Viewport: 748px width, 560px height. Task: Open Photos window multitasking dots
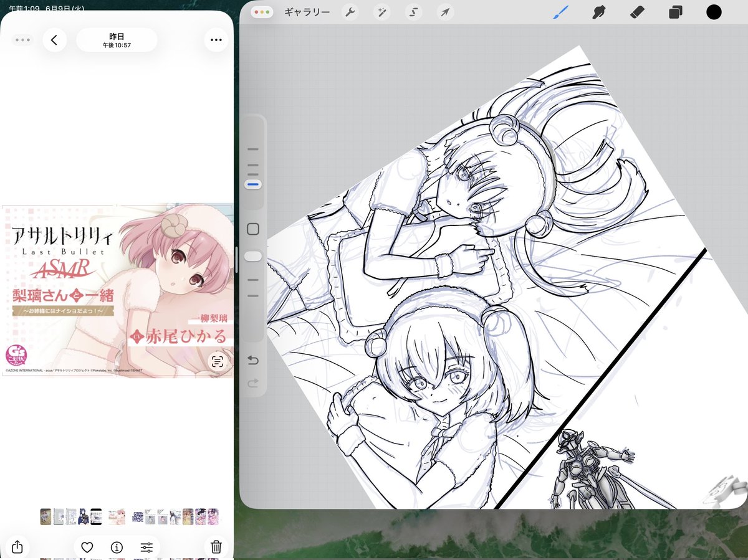click(x=22, y=40)
